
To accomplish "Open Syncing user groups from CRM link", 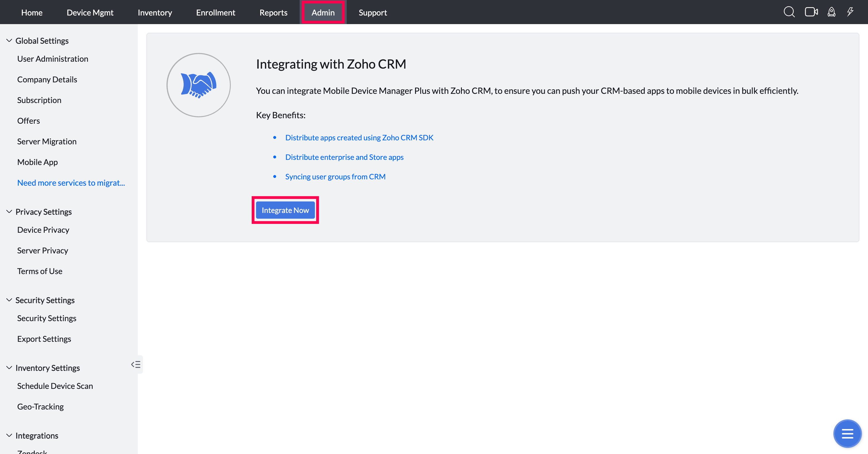I will pyautogui.click(x=335, y=177).
